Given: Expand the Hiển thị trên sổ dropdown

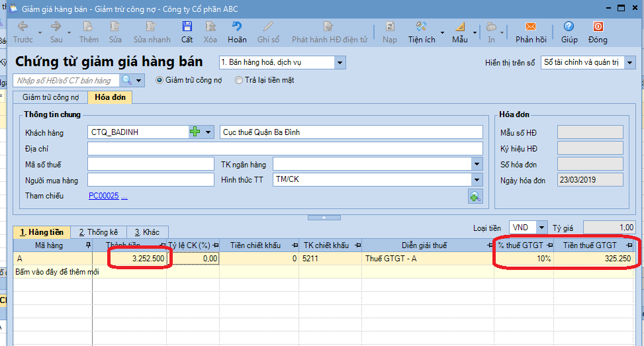Looking at the screenshot, I should tap(629, 62).
